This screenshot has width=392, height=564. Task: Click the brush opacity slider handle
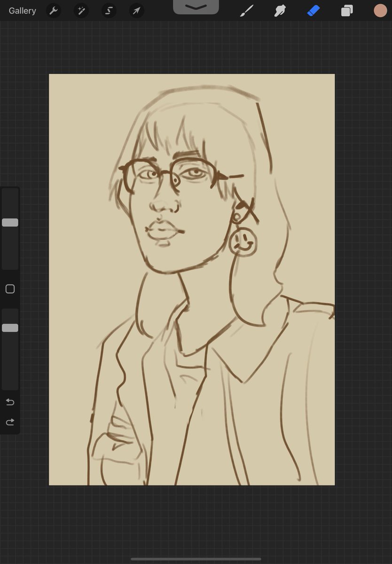[x=10, y=328]
